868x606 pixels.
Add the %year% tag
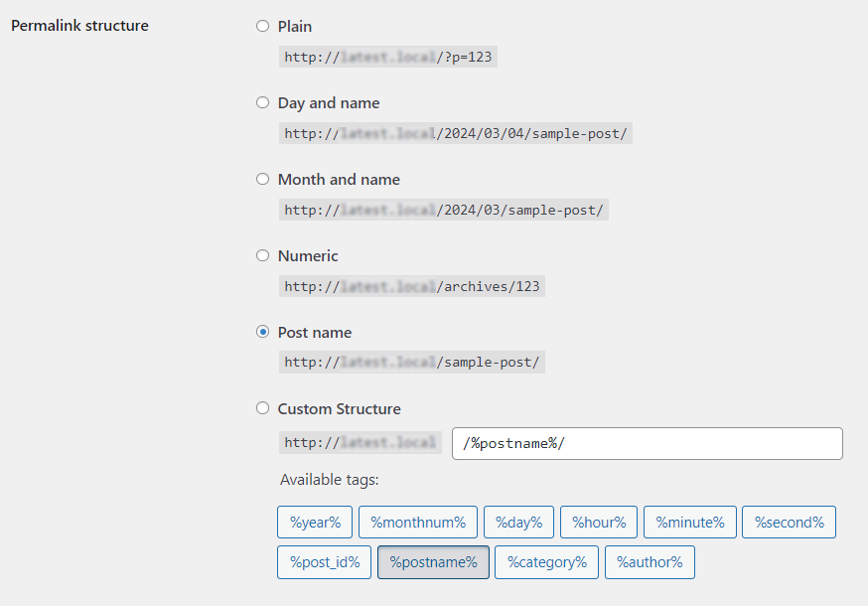click(315, 522)
